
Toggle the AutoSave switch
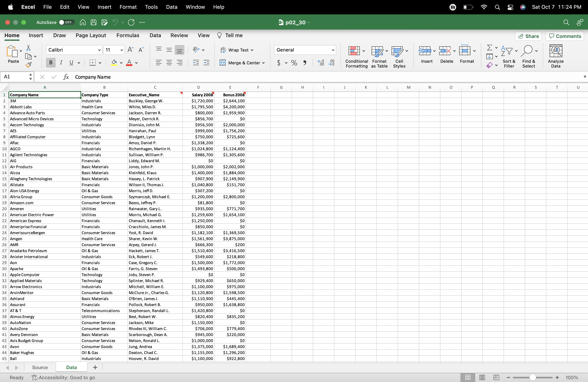tap(66, 22)
